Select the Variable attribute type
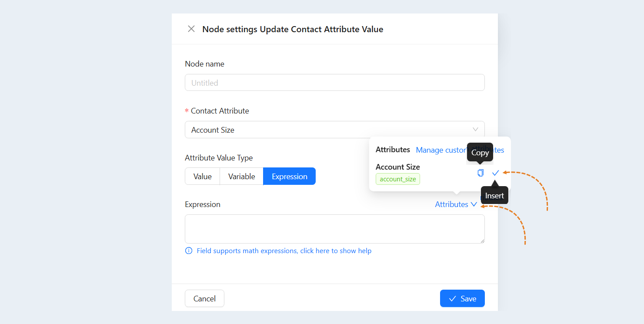 [x=242, y=176]
